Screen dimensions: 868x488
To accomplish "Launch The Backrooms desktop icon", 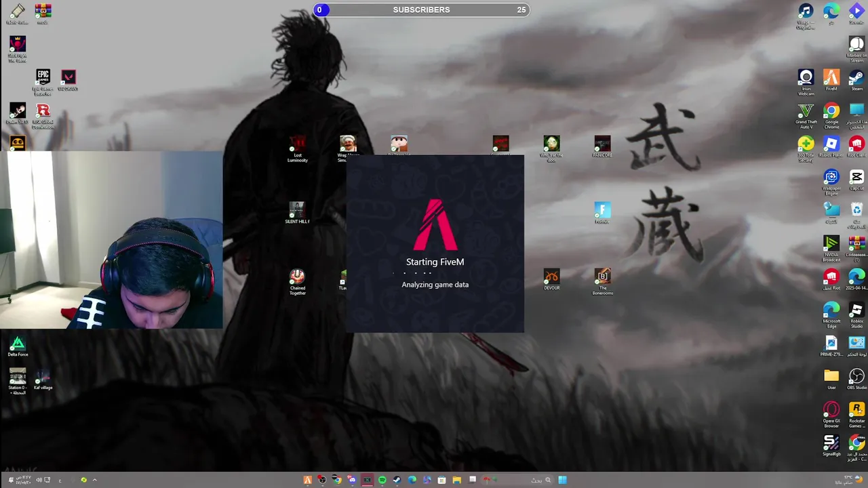I will click(x=602, y=282).
